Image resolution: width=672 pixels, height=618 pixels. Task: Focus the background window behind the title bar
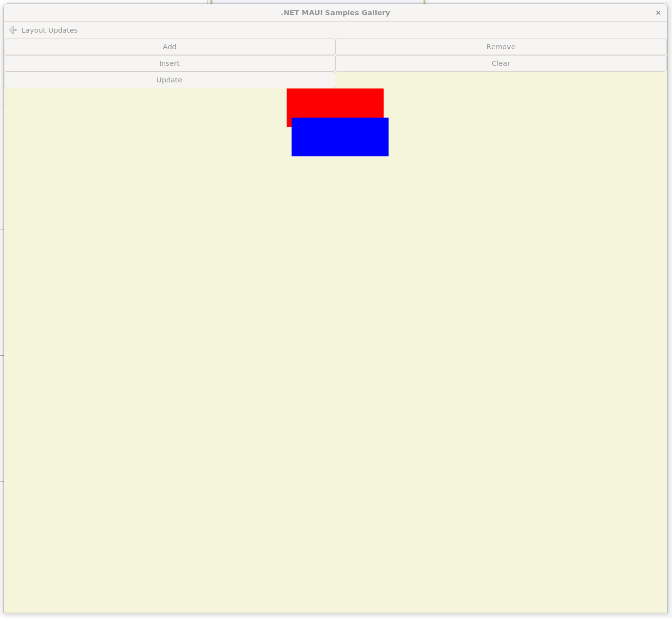tap(317, 1)
